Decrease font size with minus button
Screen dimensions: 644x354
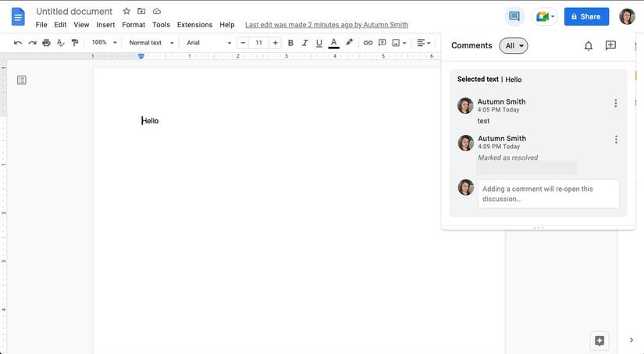point(243,43)
